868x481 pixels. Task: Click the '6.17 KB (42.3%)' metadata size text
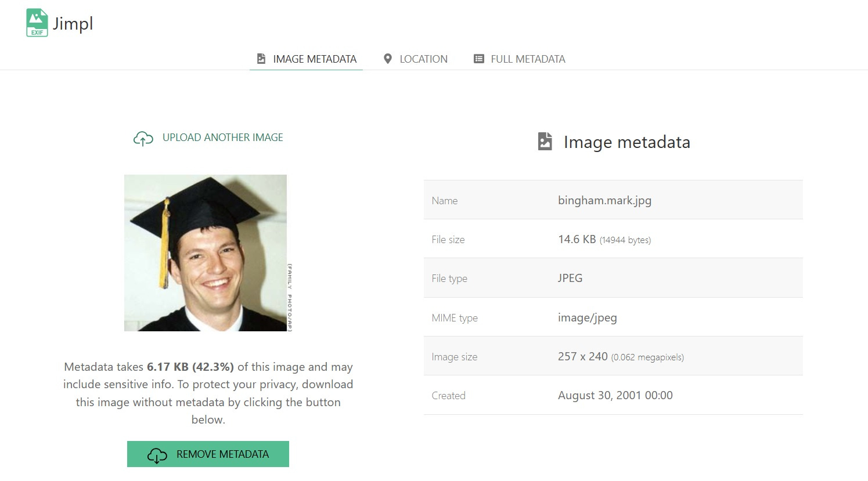(x=190, y=367)
